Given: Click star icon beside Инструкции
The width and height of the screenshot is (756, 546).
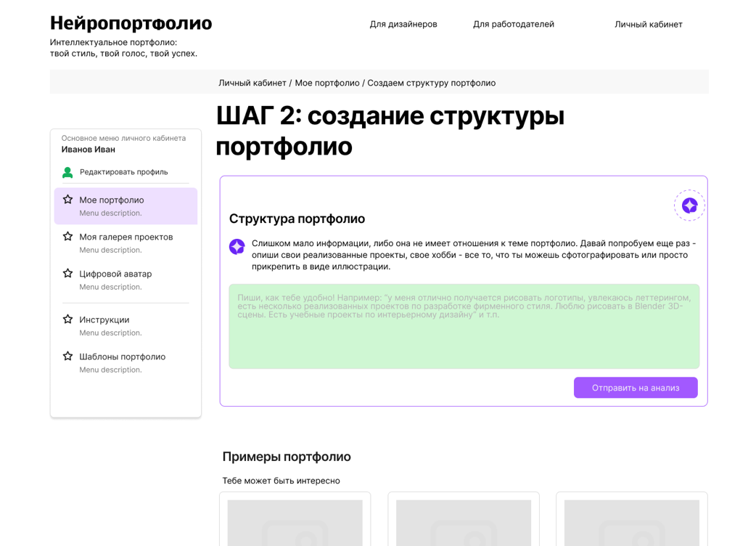Looking at the screenshot, I should coord(68,319).
